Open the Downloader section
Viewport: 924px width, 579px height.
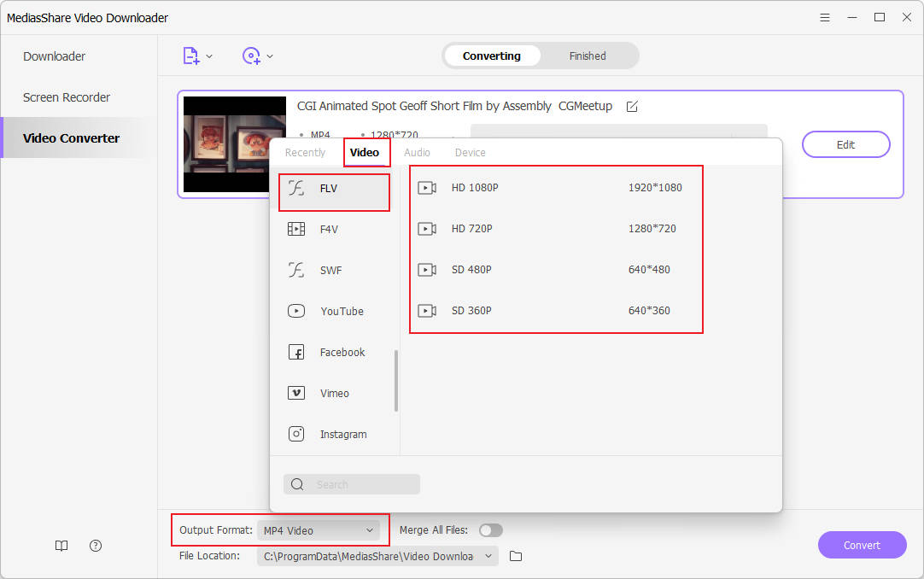pos(54,56)
